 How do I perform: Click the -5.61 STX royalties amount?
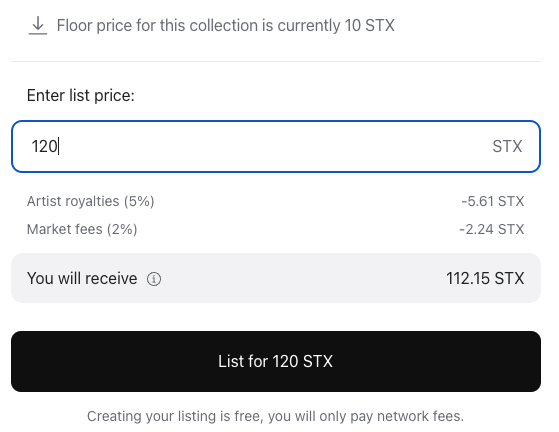(493, 201)
